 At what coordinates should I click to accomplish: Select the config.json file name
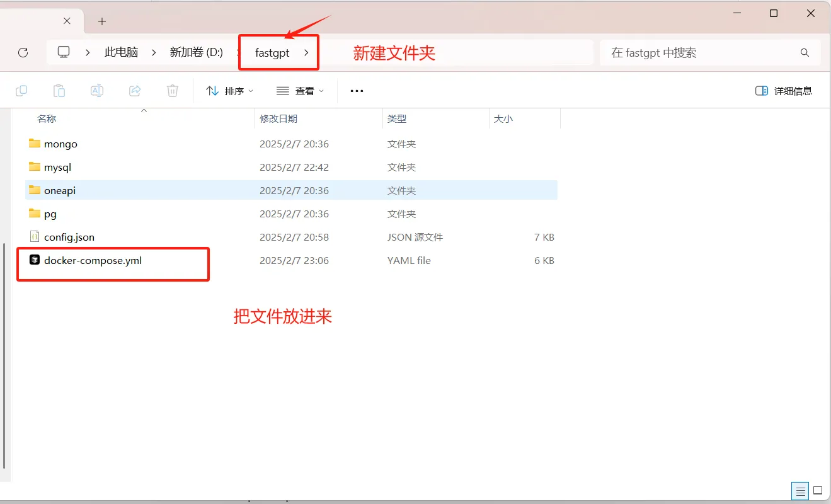pos(69,237)
